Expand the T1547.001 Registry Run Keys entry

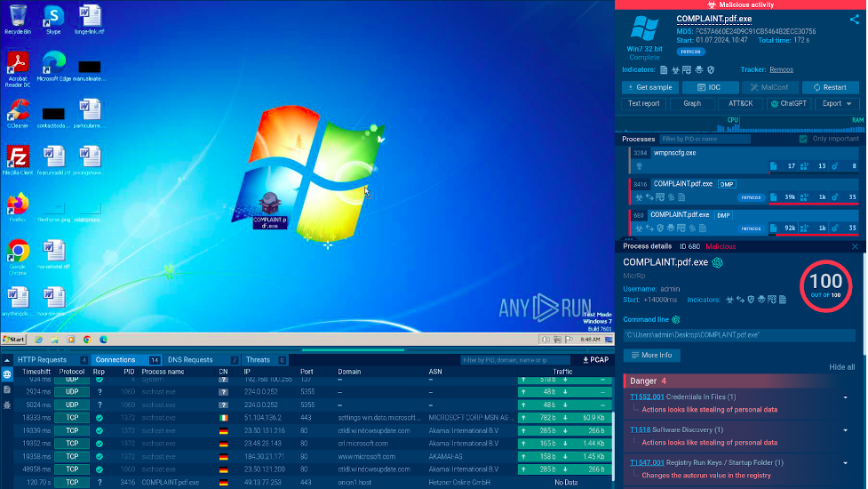click(845, 463)
